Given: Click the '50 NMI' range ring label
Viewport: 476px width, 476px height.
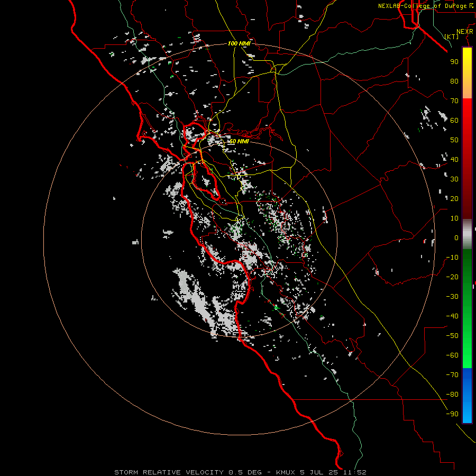Looking at the screenshot, I should pyautogui.click(x=239, y=141).
